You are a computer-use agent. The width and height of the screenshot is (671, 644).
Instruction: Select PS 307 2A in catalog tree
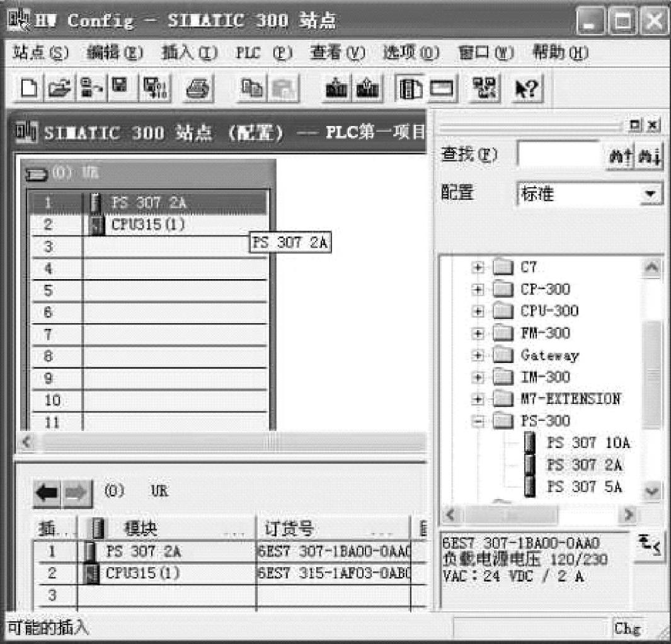coord(584,465)
